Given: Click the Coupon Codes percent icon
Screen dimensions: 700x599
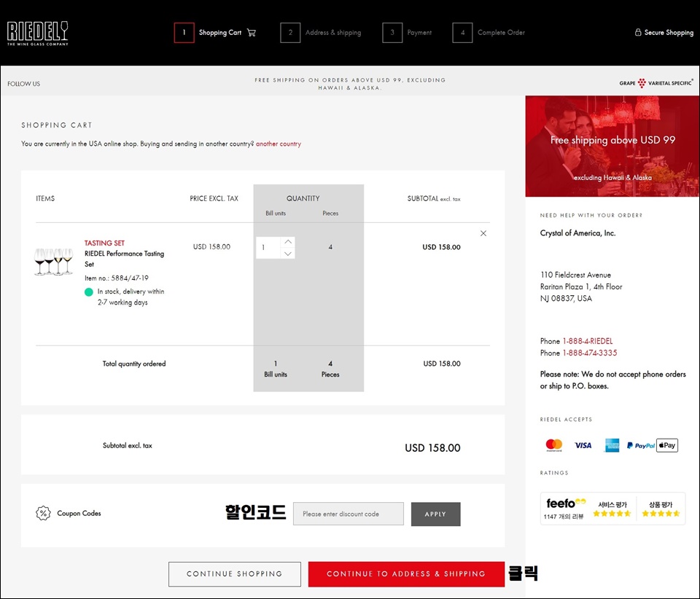Looking at the screenshot, I should [x=43, y=513].
